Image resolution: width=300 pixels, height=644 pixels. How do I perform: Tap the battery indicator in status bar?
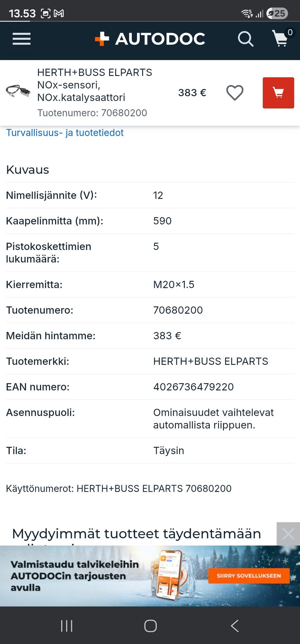pyautogui.click(x=277, y=13)
